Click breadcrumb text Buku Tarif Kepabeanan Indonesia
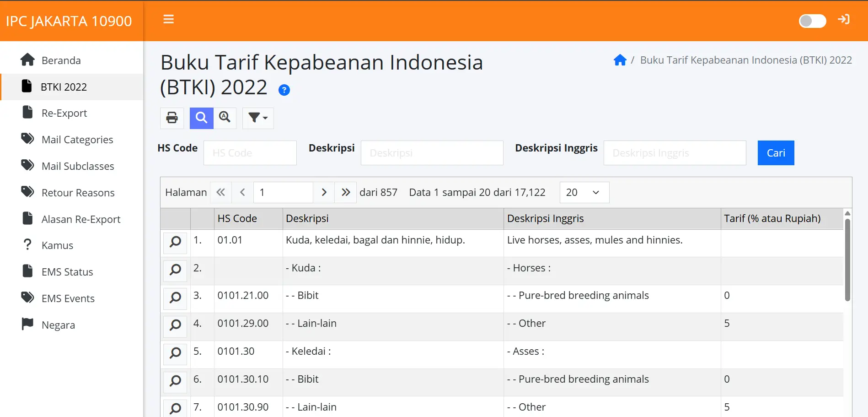Screen dimensions: 868x417 click(x=746, y=60)
